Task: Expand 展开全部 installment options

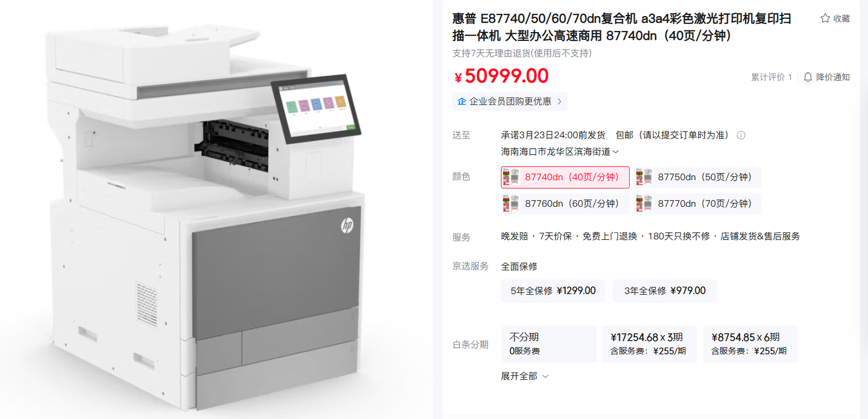Action: click(x=525, y=376)
